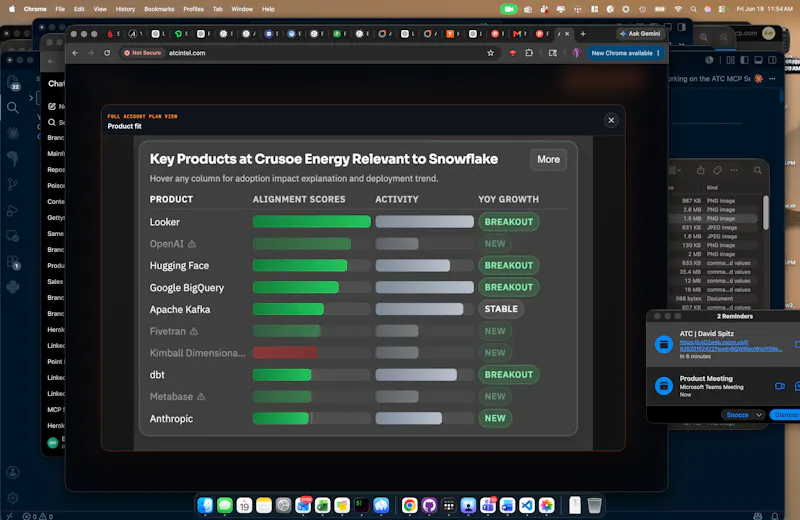Click NEW badge for Anthropic

495,418
